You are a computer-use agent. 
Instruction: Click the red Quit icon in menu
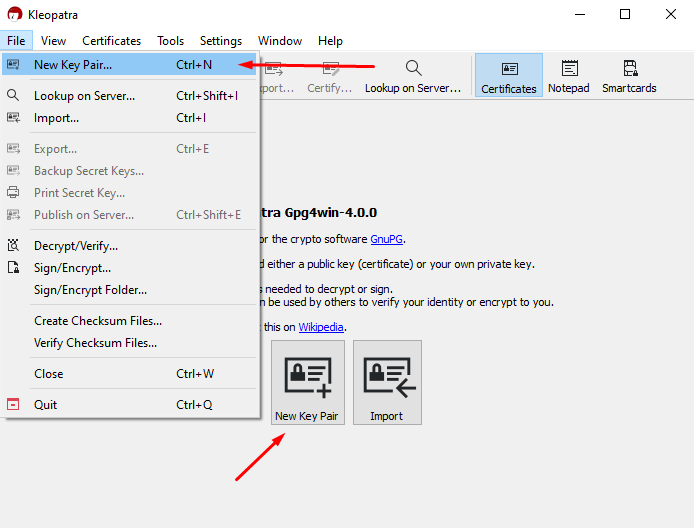click(x=13, y=404)
